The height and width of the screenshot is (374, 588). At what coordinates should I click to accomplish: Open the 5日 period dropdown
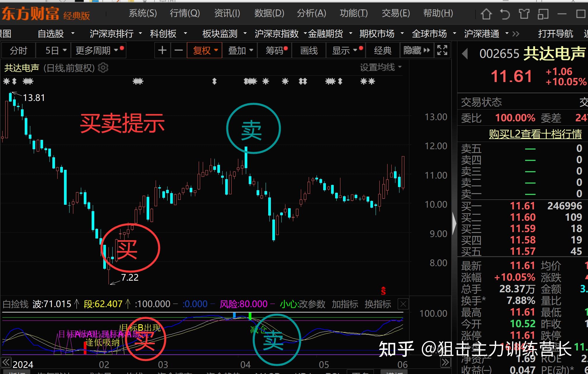point(54,50)
